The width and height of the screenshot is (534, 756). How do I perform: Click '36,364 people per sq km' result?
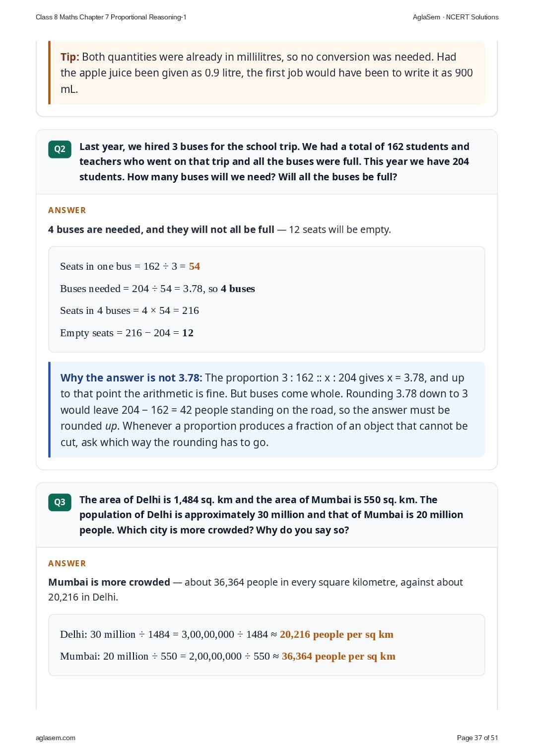click(338, 656)
